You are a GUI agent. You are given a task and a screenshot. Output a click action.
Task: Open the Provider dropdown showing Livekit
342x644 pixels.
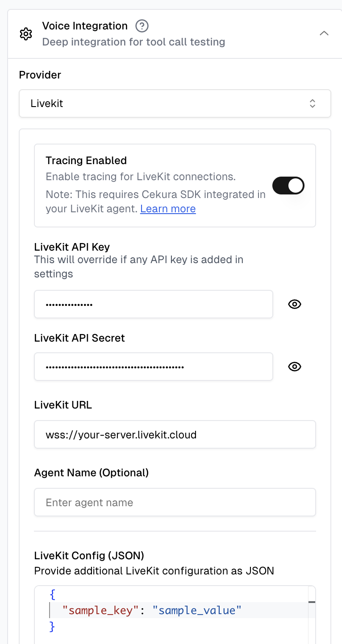click(175, 103)
